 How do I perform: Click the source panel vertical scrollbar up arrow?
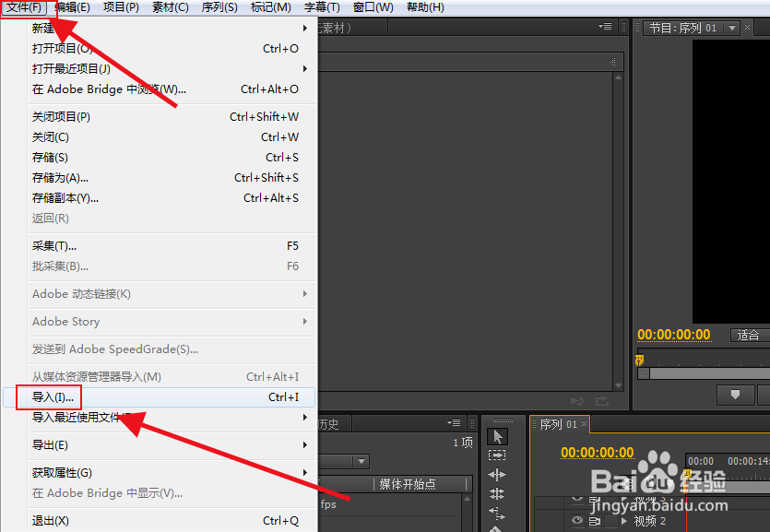click(x=618, y=77)
